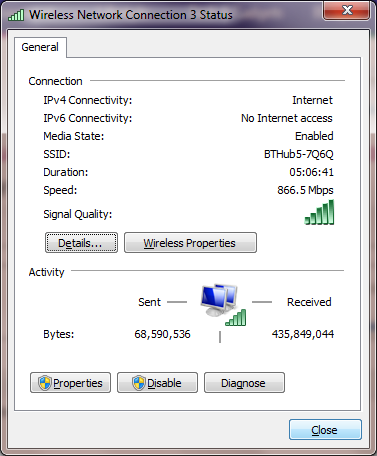Open the Details... dialog
The image size is (377, 456).
click(81, 243)
